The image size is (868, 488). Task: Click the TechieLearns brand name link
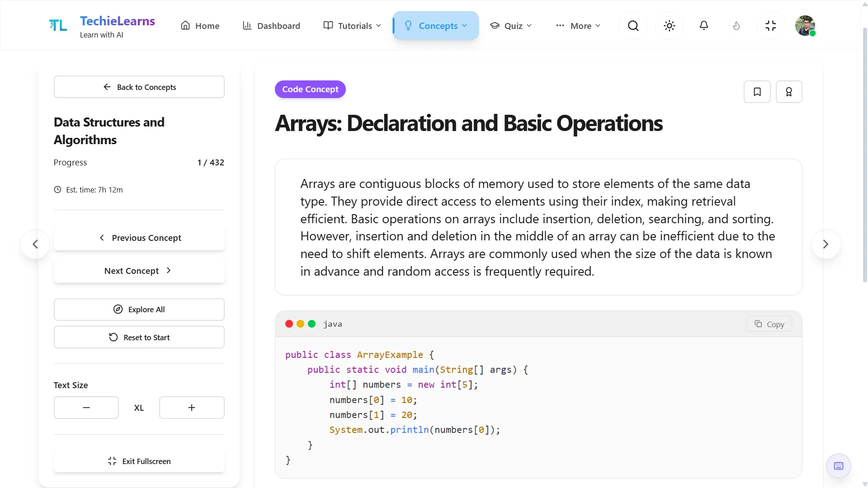click(x=118, y=21)
